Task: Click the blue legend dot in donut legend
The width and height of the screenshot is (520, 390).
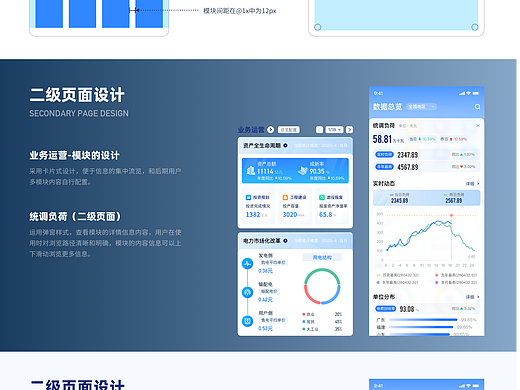Action: (x=304, y=322)
